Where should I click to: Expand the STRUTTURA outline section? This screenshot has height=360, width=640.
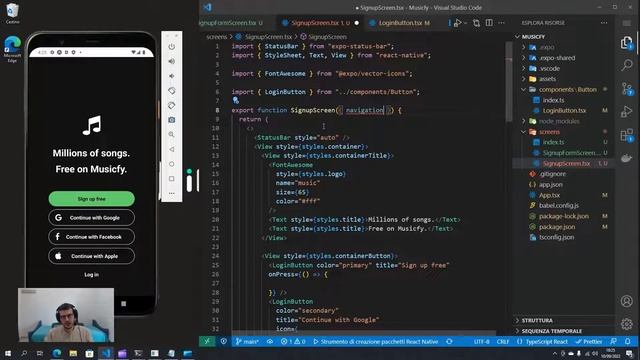[564, 320]
